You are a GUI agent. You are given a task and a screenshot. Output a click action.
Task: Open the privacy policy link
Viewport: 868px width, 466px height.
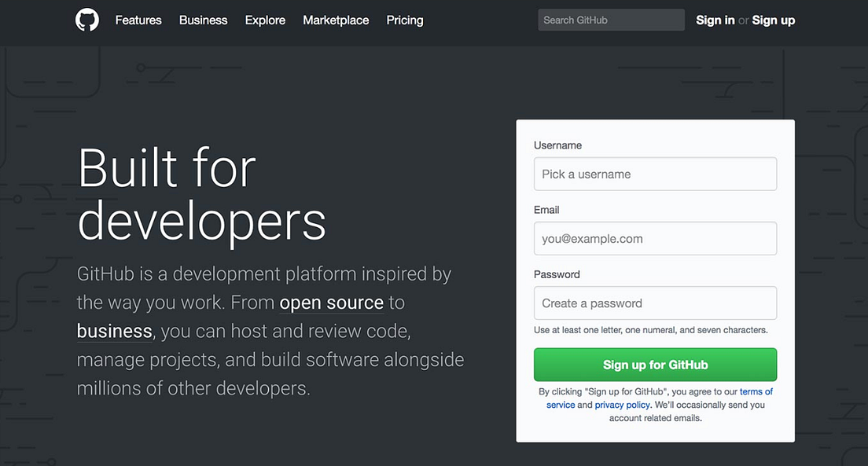(623, 404)
